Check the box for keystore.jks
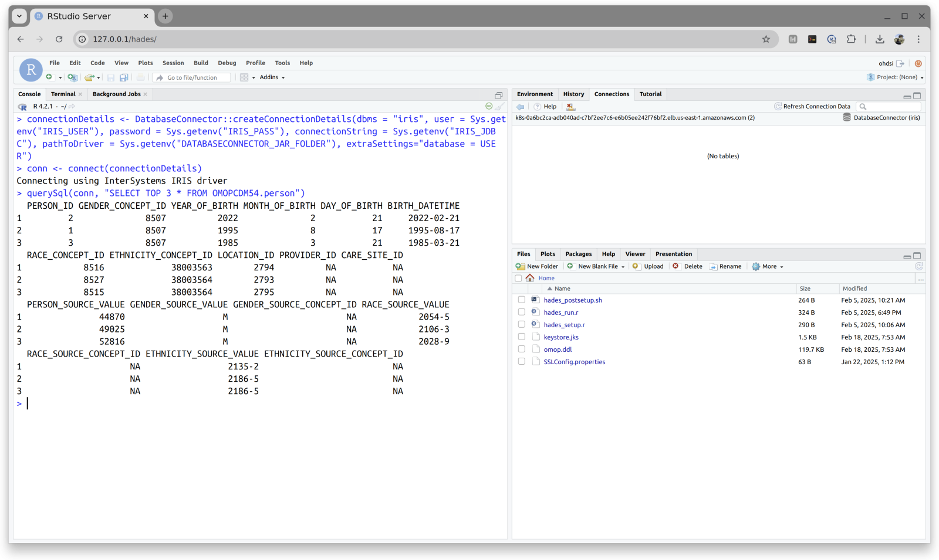 point(521,337)
